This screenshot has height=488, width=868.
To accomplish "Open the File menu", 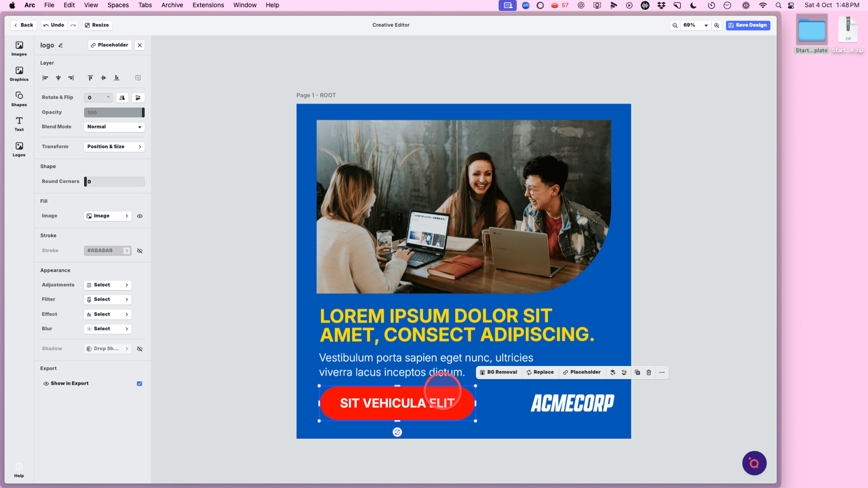I will point(49,5).
